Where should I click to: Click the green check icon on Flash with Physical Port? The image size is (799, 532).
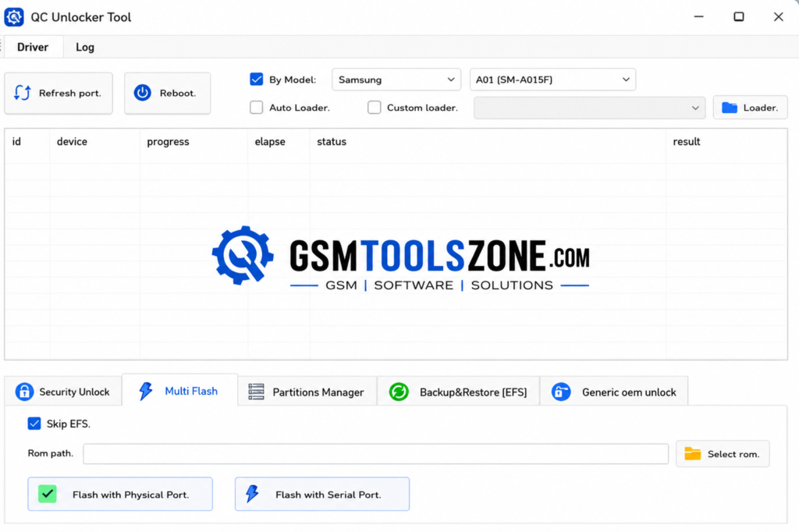point(48,494)
